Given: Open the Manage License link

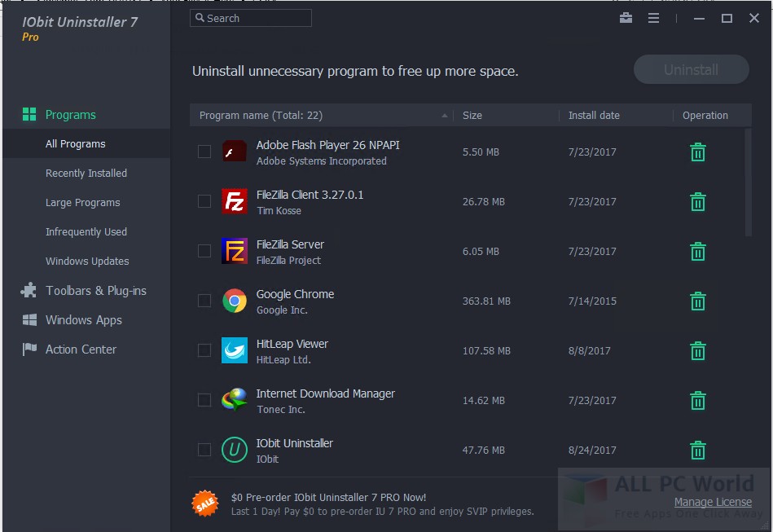Looking at the screenshot, I should coord(713,502).
